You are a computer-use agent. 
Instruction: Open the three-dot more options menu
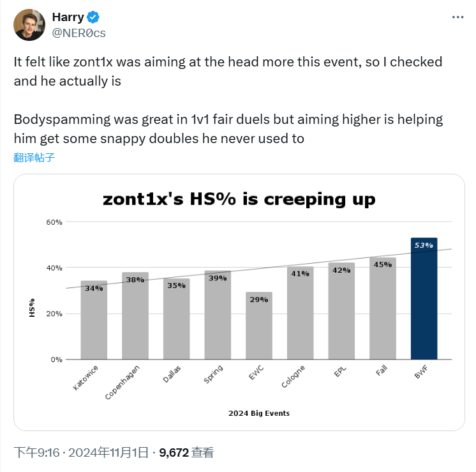click(x=457, y=17)
